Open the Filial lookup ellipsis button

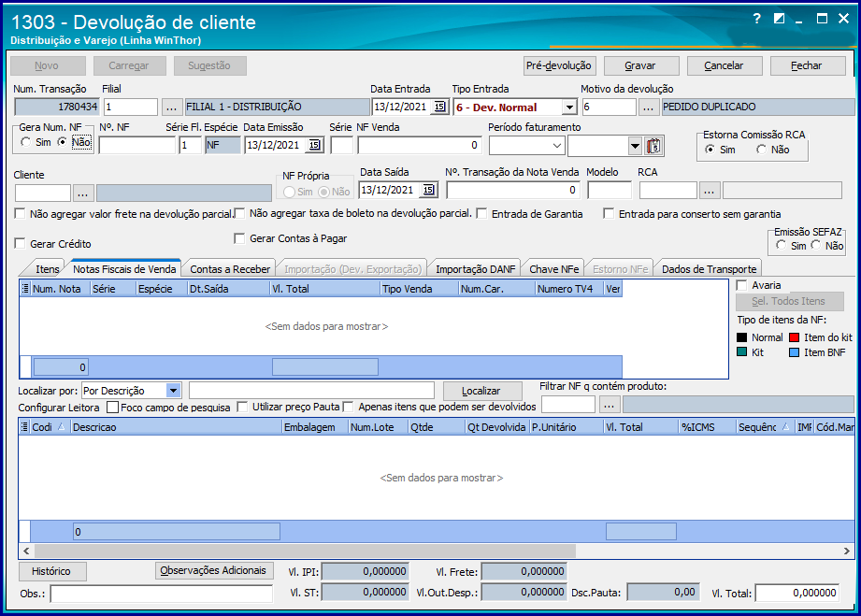pyautogui.click(x=171, y=107)
